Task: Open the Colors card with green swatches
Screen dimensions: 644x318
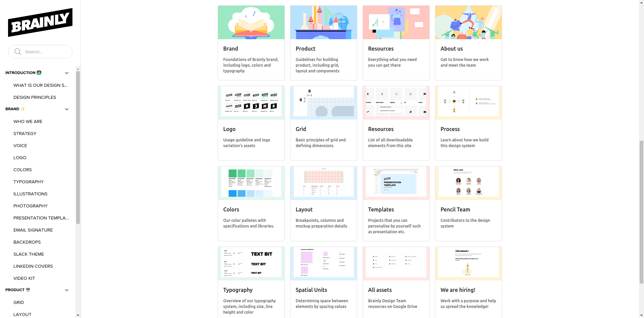Action: coord(251,203)
